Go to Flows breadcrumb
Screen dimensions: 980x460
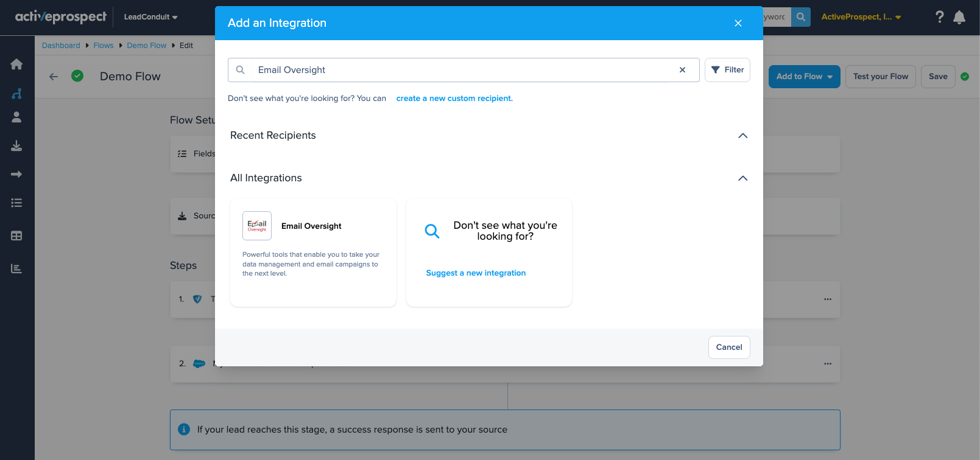(103, 46)
